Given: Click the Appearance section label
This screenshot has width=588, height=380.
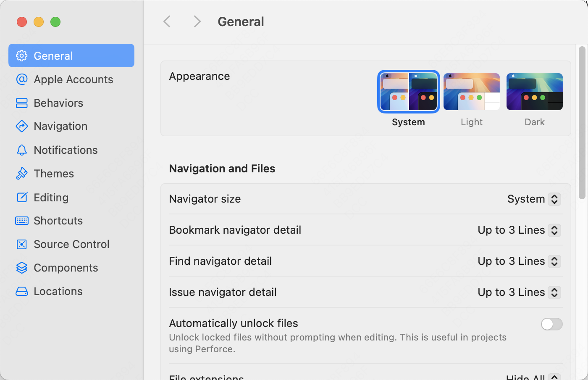Looking at the screenshot, I should (199, 76).
